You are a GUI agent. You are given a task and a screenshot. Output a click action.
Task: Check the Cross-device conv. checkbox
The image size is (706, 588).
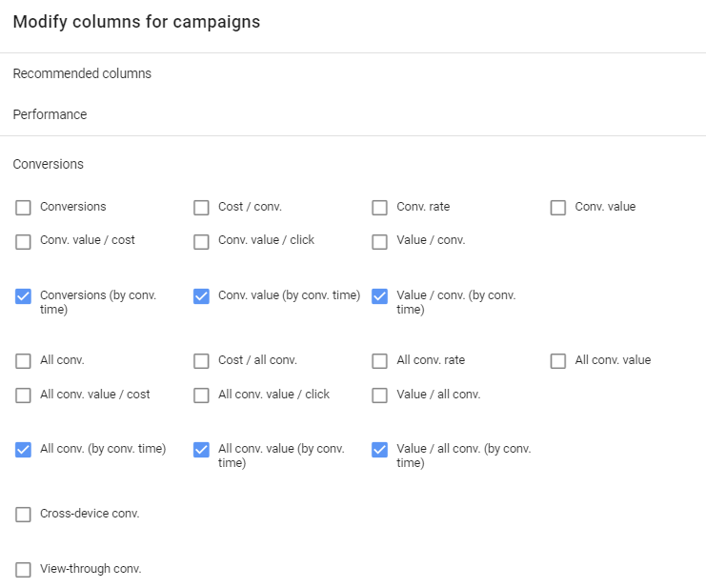tap(23, 515)
